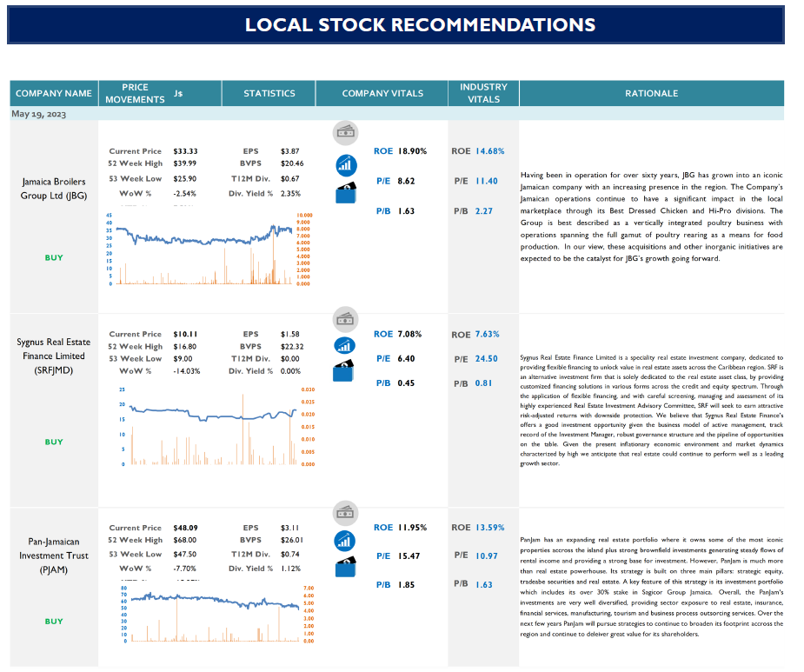Screen dimensions: 804x672
Task: Click PJAM company ROE 11.95%
Action: click(412, 528)
